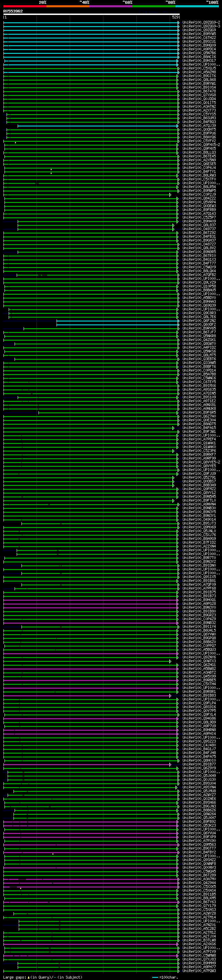222x980 pixels.
Task: Open hit UniRef100_Q9ZQG9-3
Action: [201, 26]
